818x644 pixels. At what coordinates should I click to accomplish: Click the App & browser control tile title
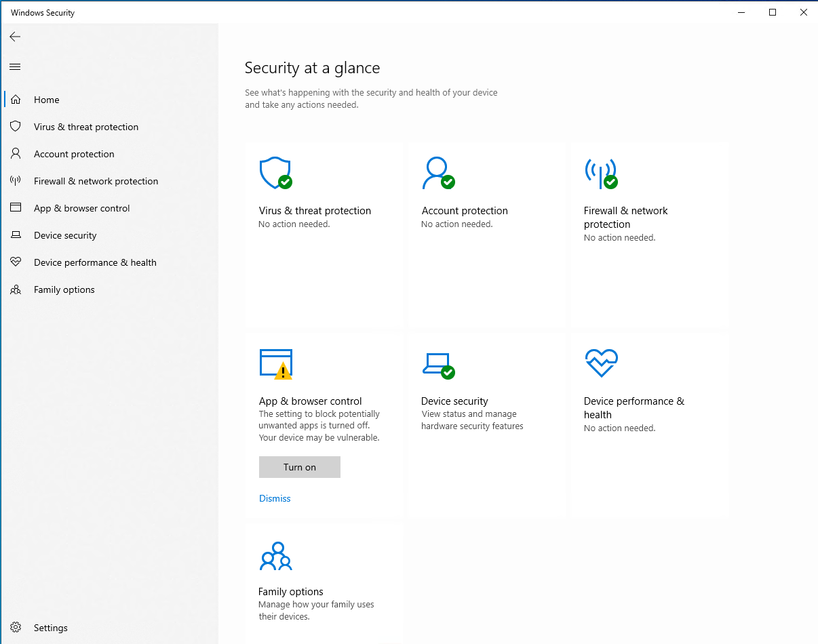tap(311, 401)
